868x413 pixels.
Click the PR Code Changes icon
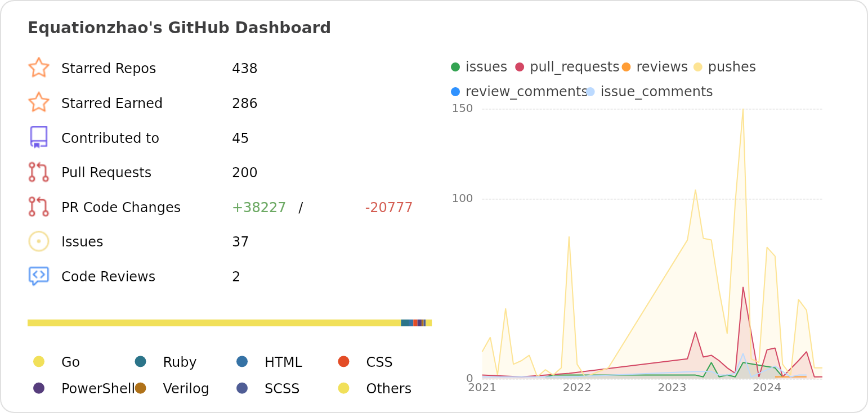click(x=39, y=206)
